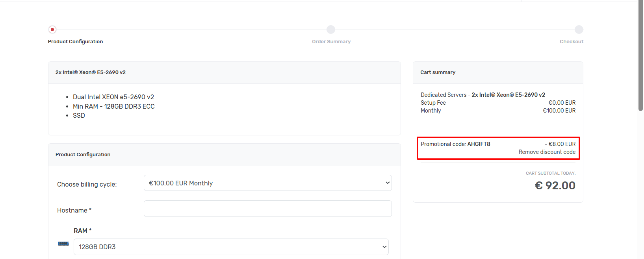
Task: Click Remove discount code link
Action: point(547,152)
